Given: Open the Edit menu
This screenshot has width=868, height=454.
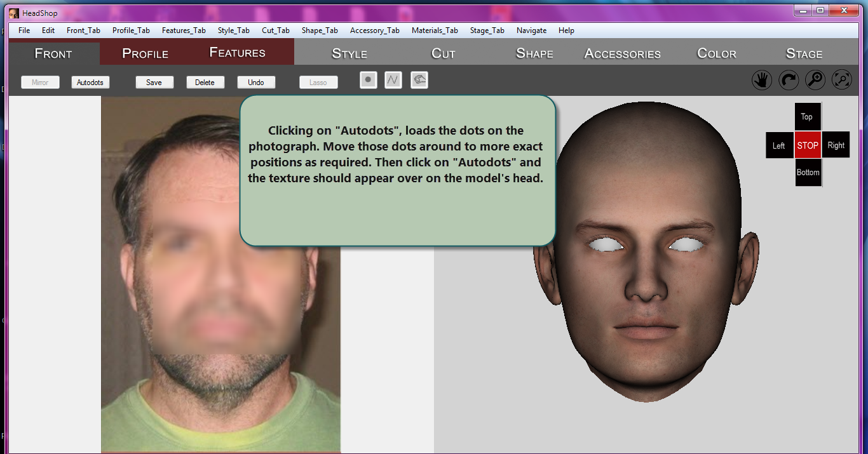Looking at the screenshot, I should [x=48, y=30].
